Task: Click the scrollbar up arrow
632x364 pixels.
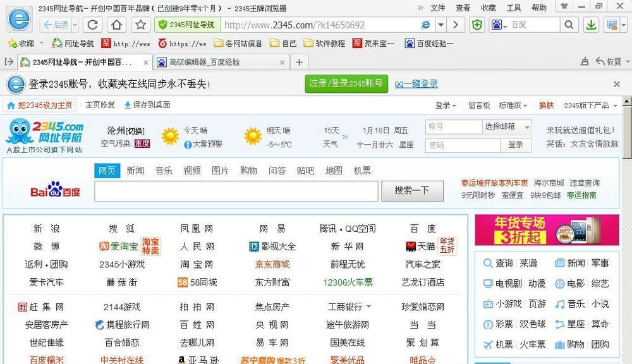Action: 627,101
